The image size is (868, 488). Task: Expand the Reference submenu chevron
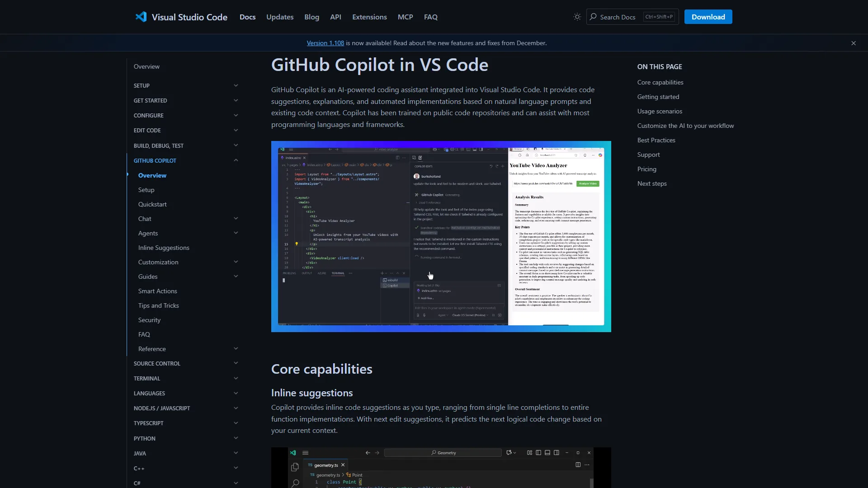tap(236, 349)
